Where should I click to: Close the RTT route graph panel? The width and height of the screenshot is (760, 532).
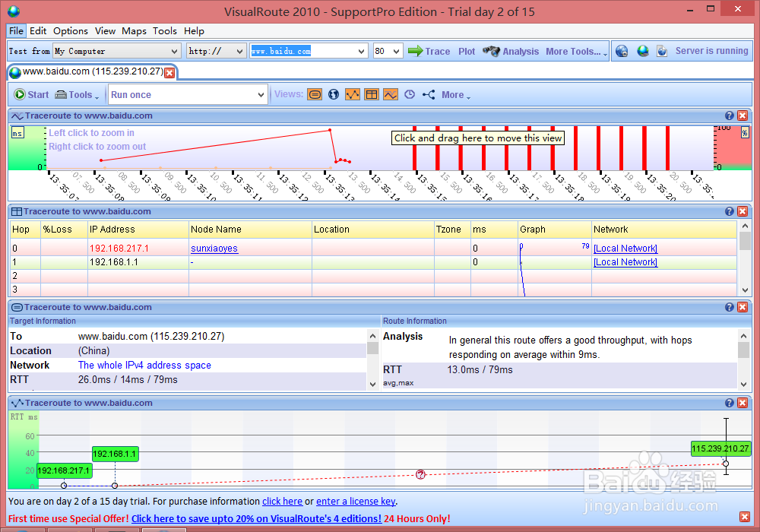743,403
